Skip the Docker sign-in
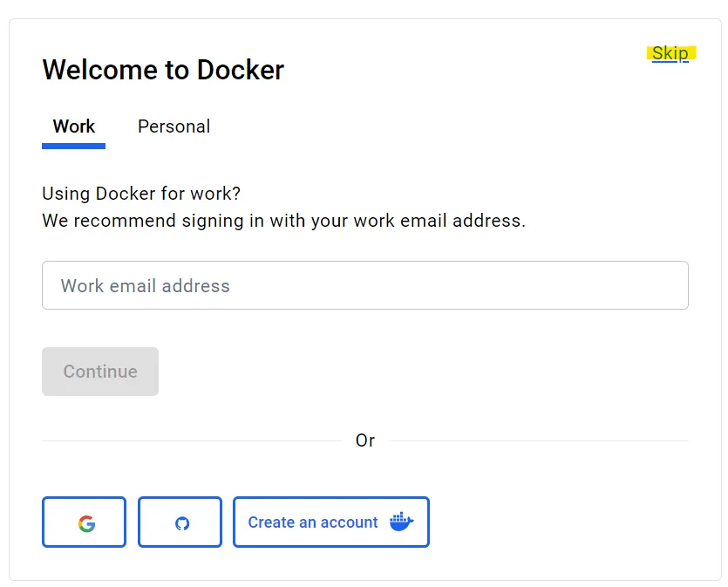The width and height of the screenshot is (728, 587). (670, 53)
